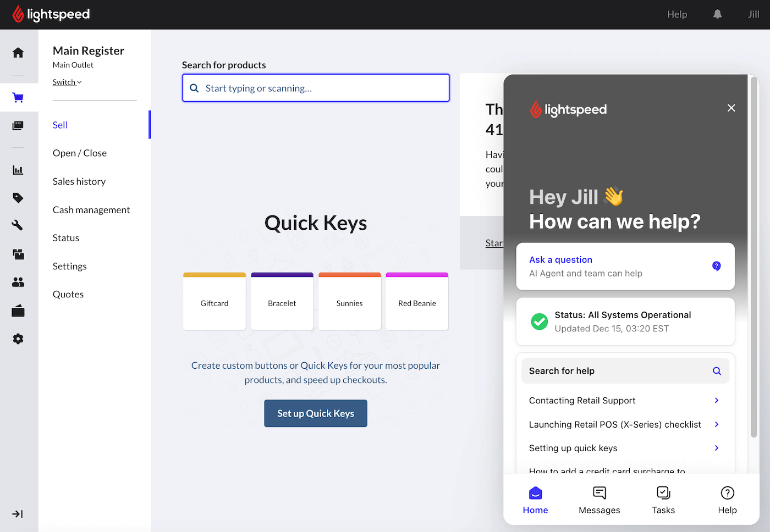This screenshot has width=770, height=532.
Task: Click the green status checkmark icon
Action: pyautogui.click(x=540, y=322)
